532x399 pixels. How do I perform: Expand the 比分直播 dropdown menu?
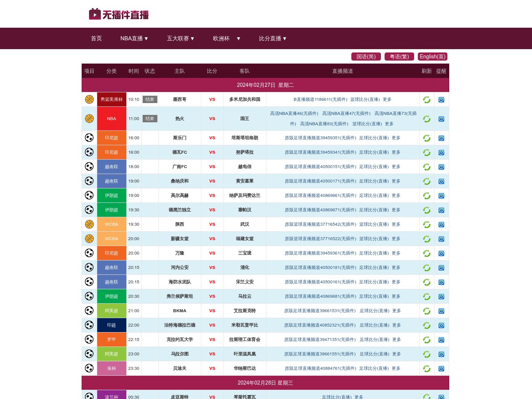(273, 38)
